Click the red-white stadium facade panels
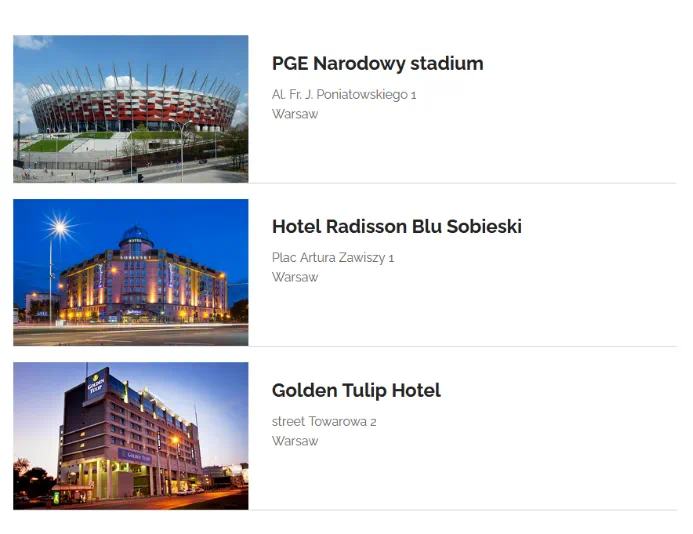693x534 pixels. (133, 106)
